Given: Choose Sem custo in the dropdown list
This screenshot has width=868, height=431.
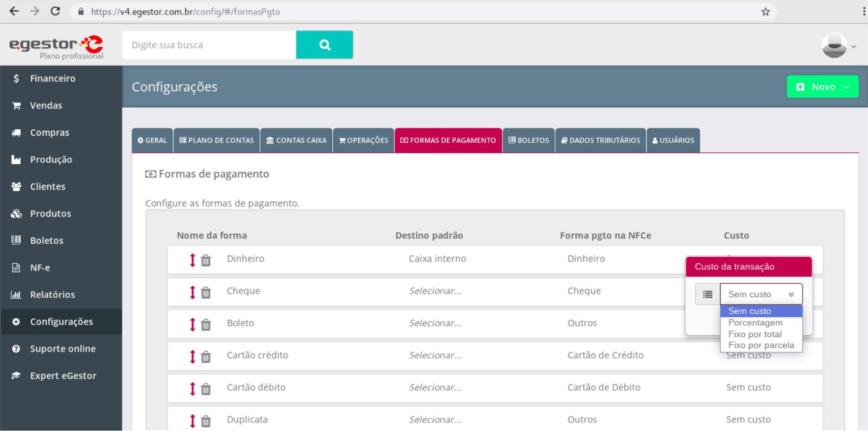Looking at the screenshot, I should click(x=761, y=311).
